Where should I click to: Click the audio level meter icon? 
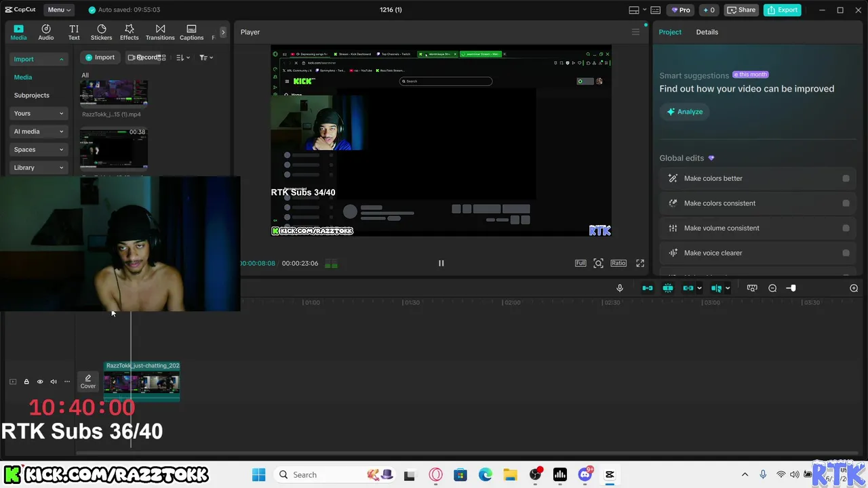(x=331, y=264)
